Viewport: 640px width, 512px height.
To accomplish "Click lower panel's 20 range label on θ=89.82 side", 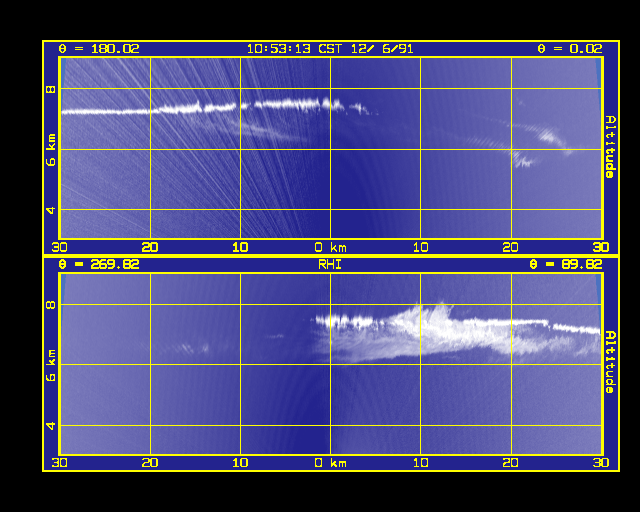I will [x=511, y=463].
